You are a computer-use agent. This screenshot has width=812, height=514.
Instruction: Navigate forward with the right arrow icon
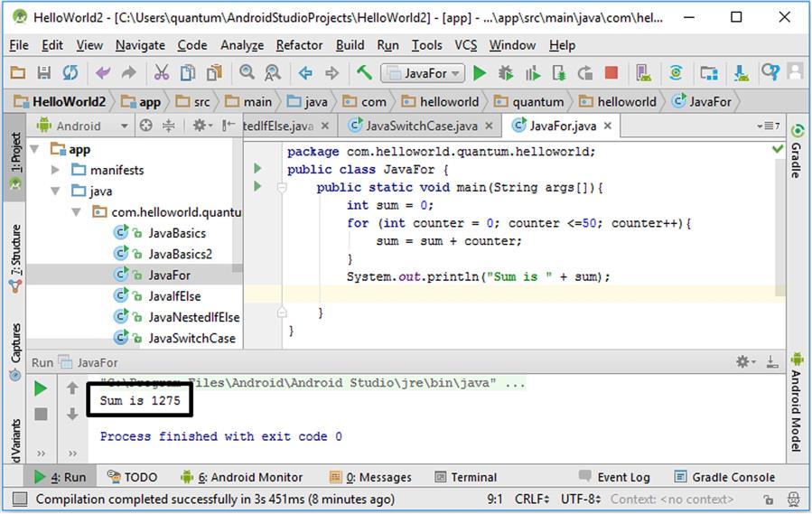(x=331, y=73)
